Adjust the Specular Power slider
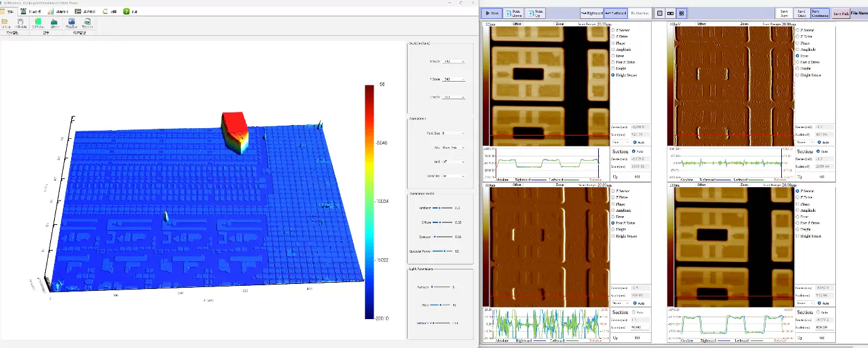This screenshot has height=348, width=868. click(445, 251)
